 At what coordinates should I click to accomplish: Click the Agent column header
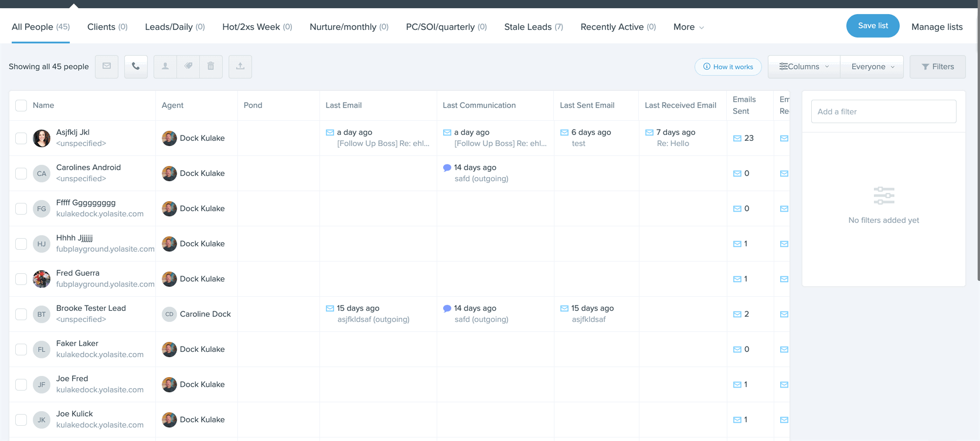[172, 106]
